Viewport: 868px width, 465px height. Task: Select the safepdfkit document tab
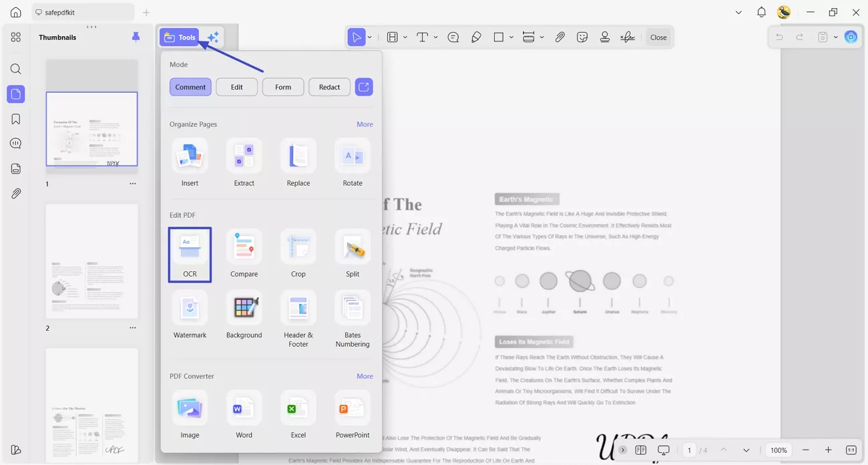(83, 12)
